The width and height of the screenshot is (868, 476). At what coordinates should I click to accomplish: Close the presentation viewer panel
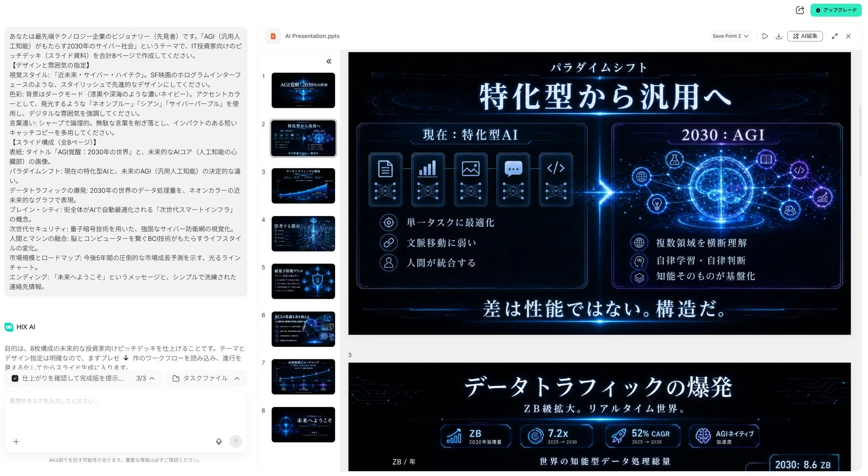848,36
